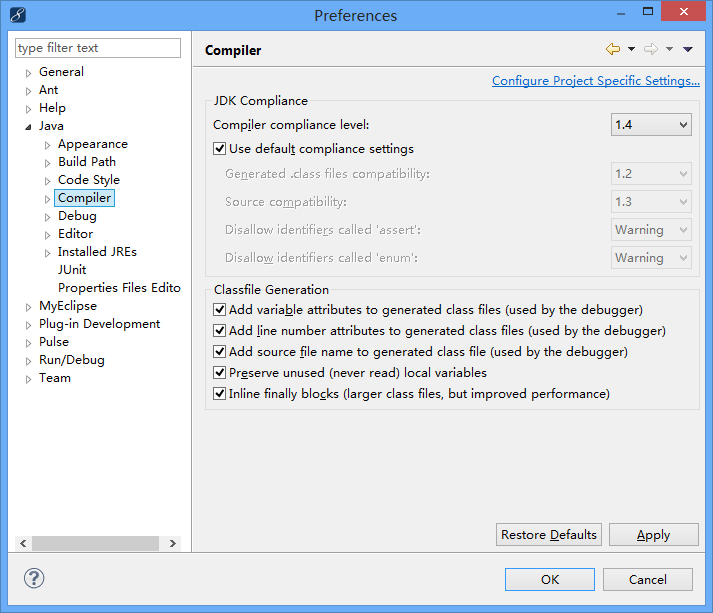Image resolution: width=713 pixels, height=613 pixels.
Task: Open the Compiler page view menu triangle
Action: click(688, 49)
